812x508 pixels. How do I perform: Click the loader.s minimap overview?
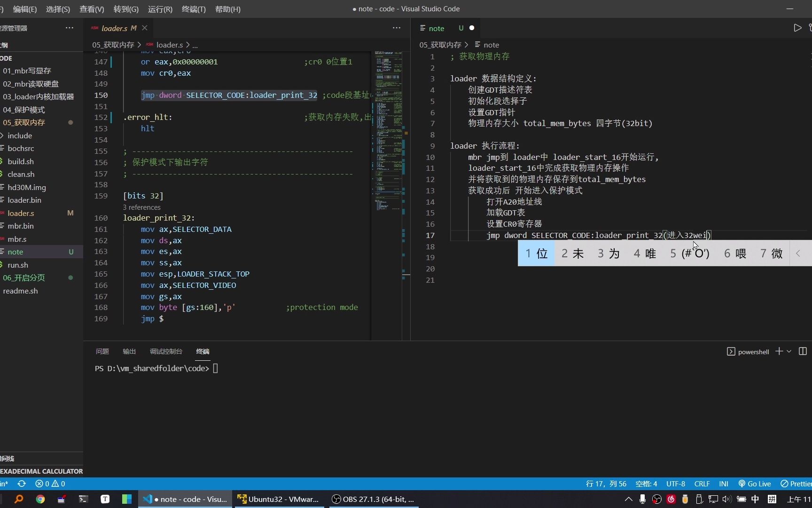click(x=388, y=132)
